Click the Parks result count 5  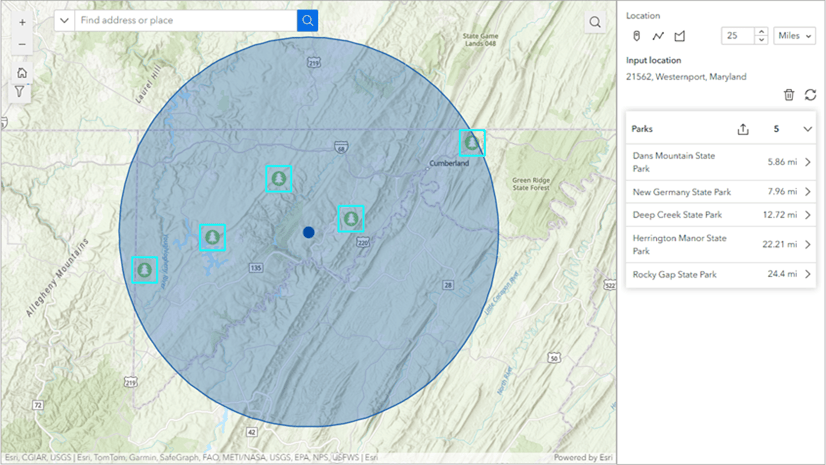click(x=776, y=129)
